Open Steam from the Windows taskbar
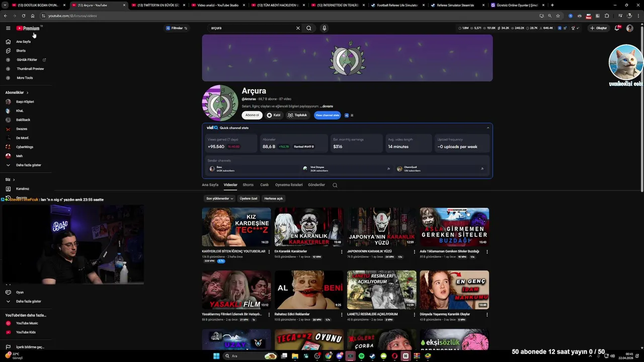Screen dimensions: 644x362 pyautogui.click(x=372, y=356)
